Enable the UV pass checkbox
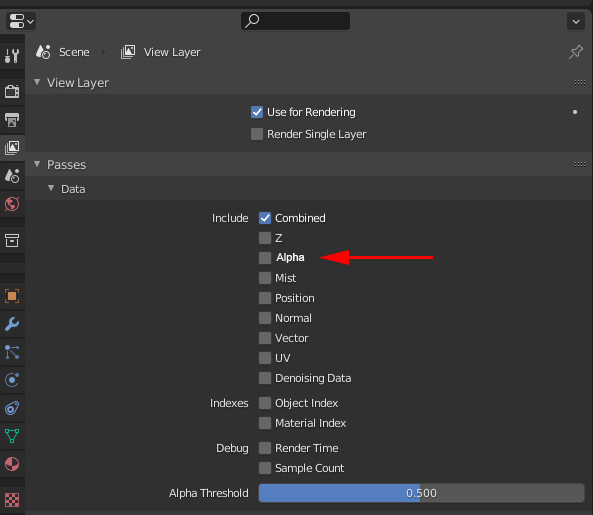The image size is (593, 515). coord(265,358)
